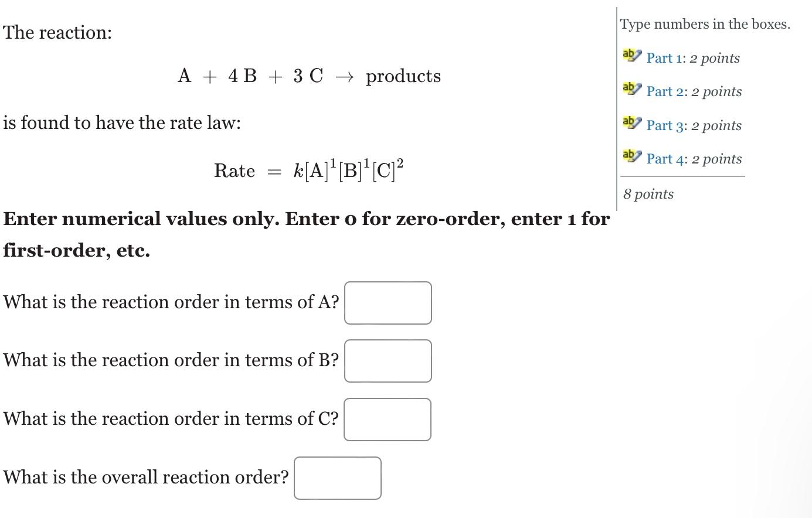Open the Part 1 link
This screenshot has height=518, width=812.
663,58
